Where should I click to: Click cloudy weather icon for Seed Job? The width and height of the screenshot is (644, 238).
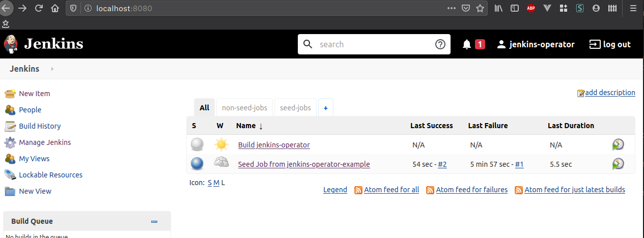point(221,163)
